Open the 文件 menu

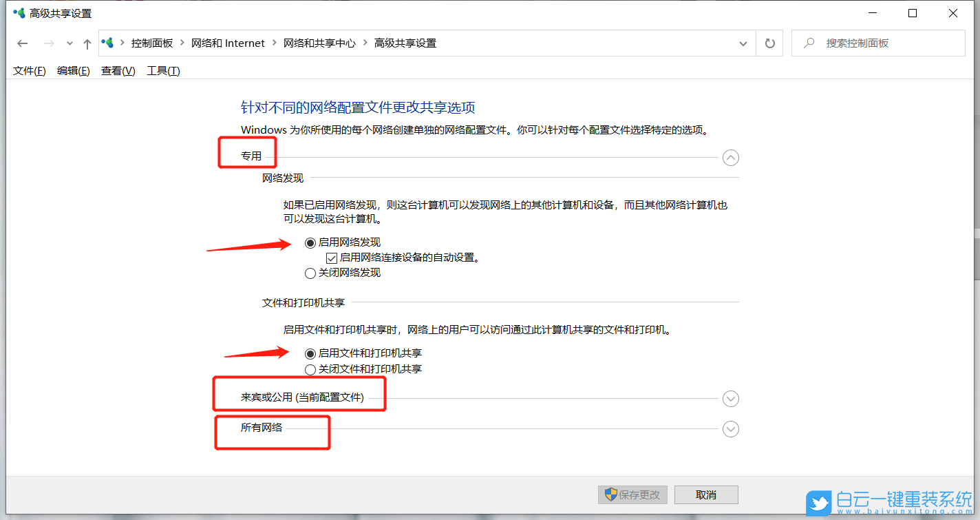pos(28,70)
